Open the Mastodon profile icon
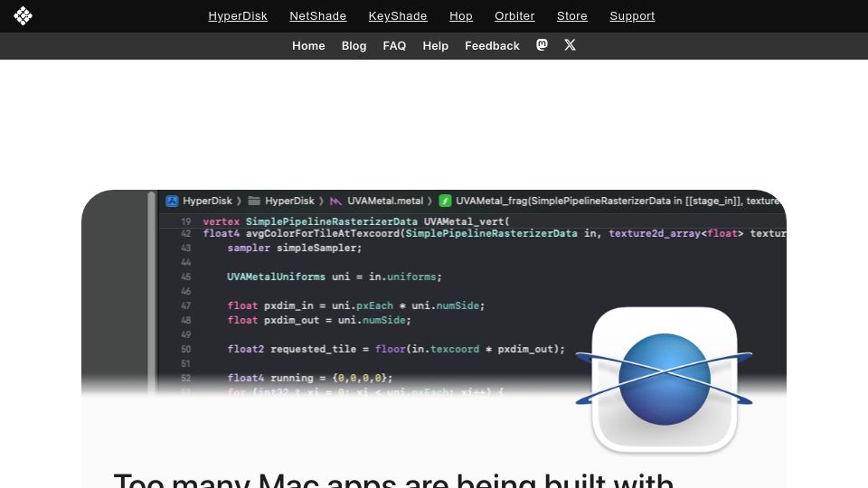The height and width of the screenshot is (488, 868). [x=542, y=45]
